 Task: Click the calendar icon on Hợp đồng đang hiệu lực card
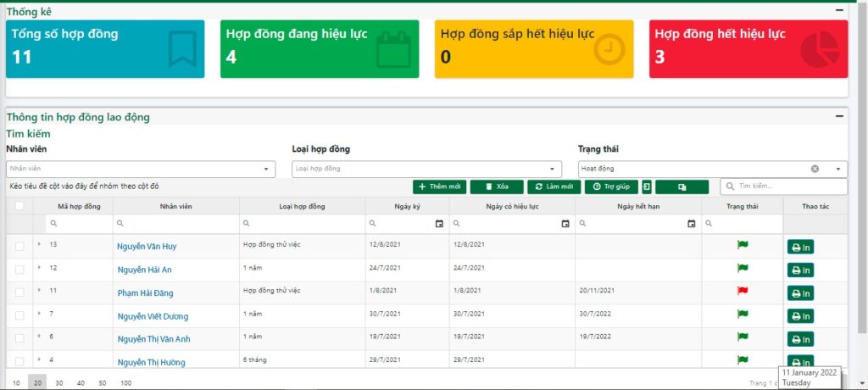point(393,50)
